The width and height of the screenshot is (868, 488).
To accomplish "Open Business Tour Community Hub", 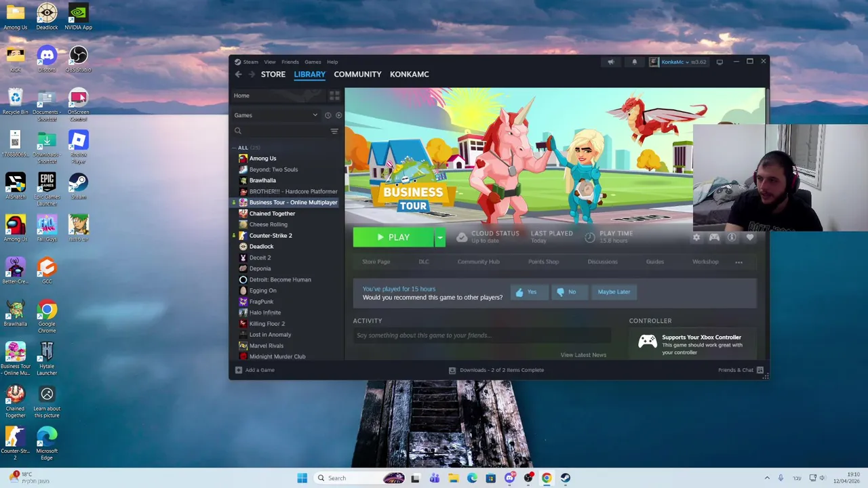I will pyautogui.click(x=478, y=262).
